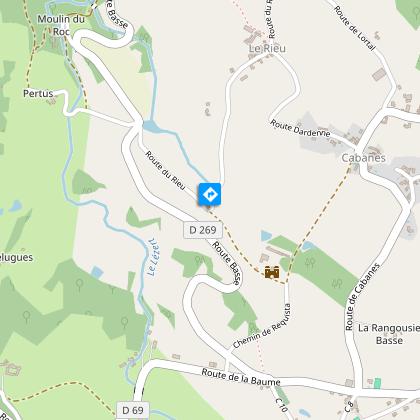The height and width of the screenshot is (420, 420).
Task: Click the Route du Rieu label
Action: [165, 170]
